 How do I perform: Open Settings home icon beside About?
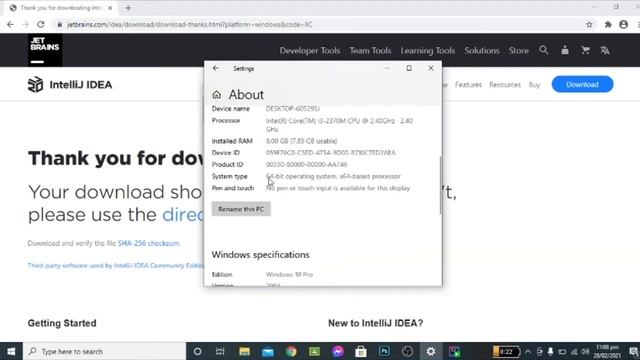tap(217, 95)
